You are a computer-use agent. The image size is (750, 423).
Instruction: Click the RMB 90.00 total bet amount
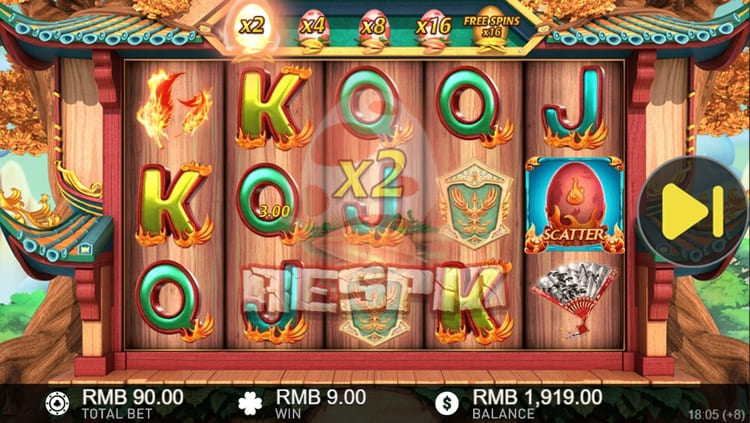[132, 397]
